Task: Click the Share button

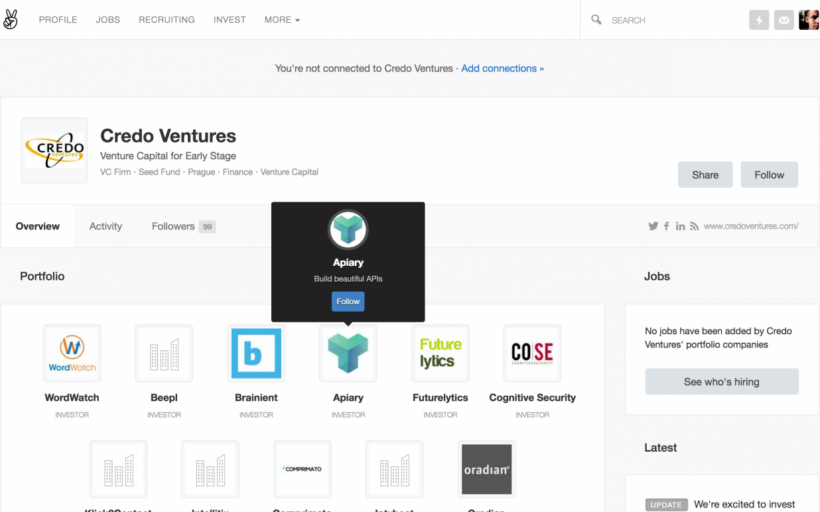Action: [x=705, y=174]
